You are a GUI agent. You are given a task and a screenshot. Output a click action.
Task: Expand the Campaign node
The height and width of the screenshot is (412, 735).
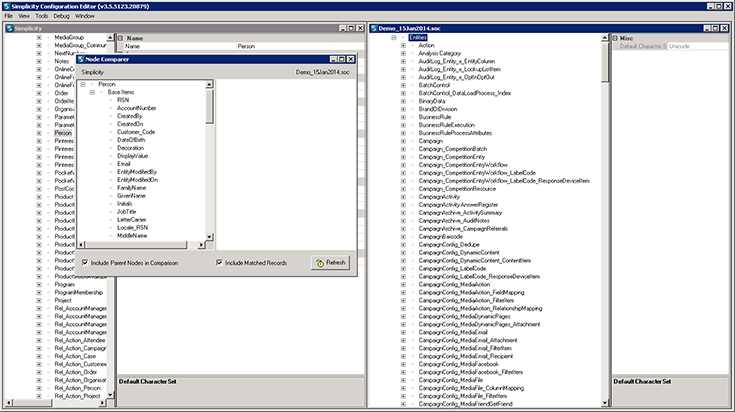click(403, 141)
